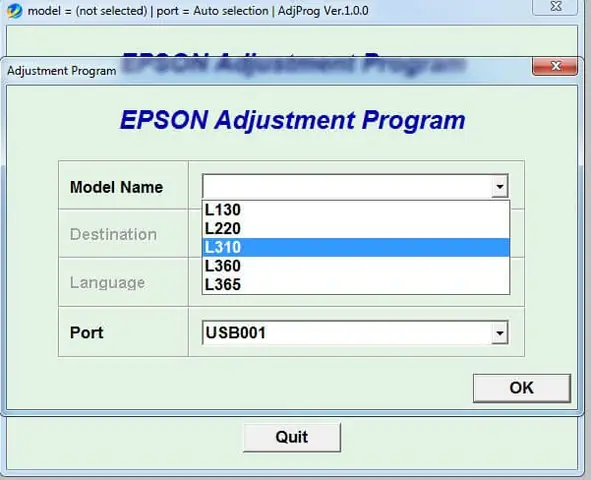
Task: Click the empty Model Name field
Action: (355, 186)
